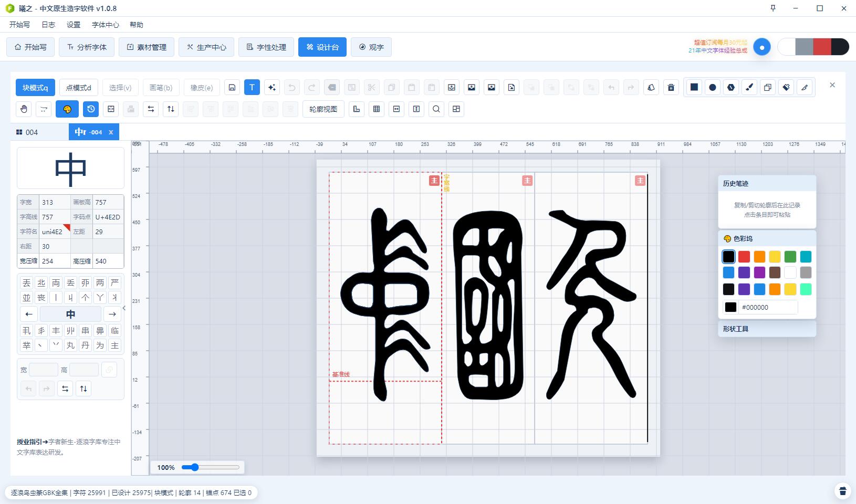Click the magnifier zoom icon

[436, 109]
